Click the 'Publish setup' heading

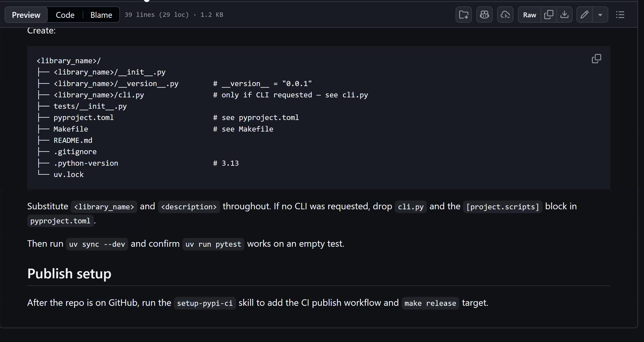click(69, 273)
